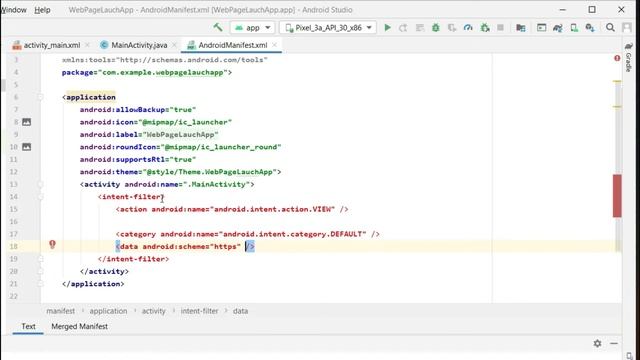Close the AndroidManifest.xml tab
640x360 pixels.
[274, 45]
